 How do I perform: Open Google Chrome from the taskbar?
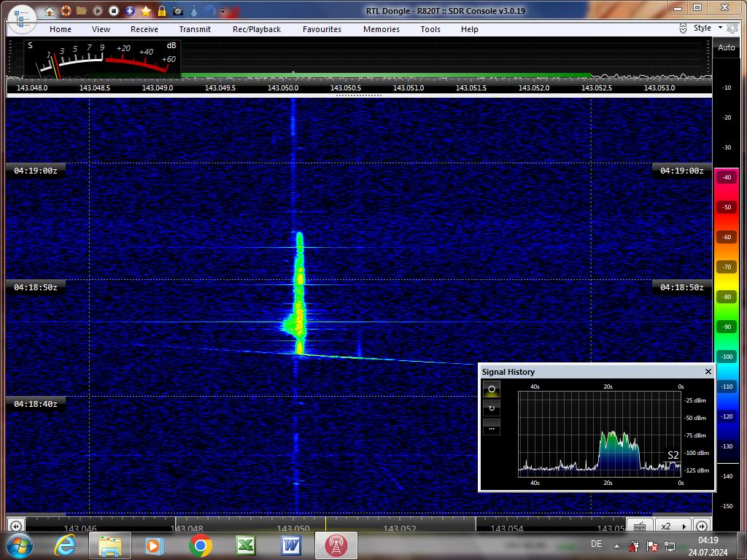tap(201, 545)
